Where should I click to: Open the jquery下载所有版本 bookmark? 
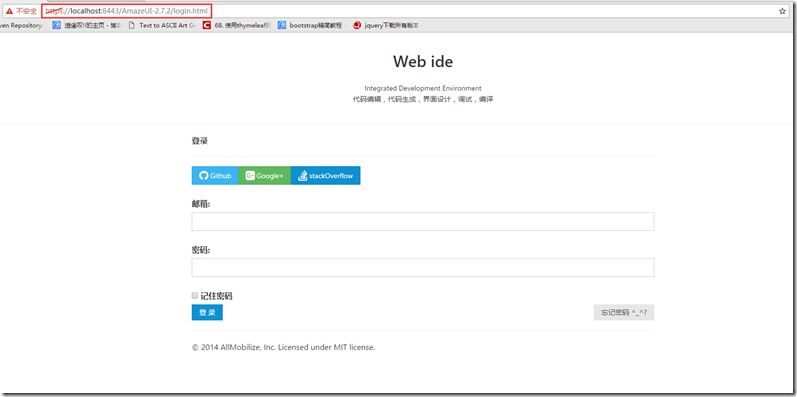pyautogui.click(x=386, y=25)
